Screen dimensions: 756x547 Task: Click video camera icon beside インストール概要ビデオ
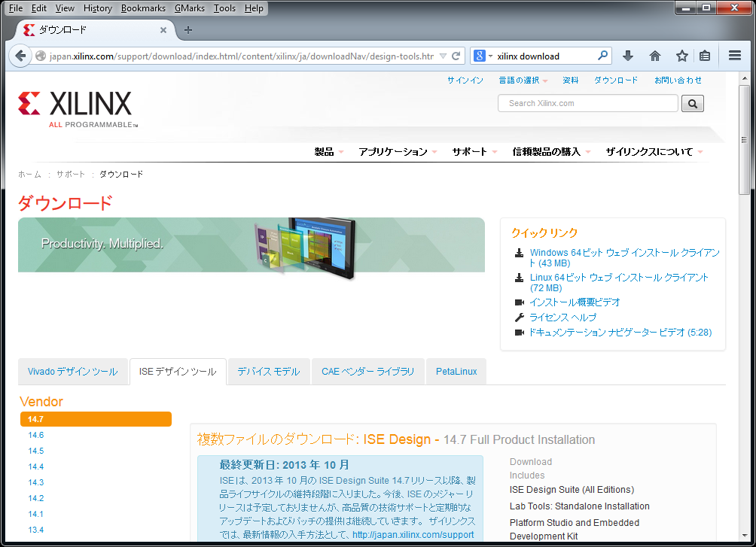(520, 302)
